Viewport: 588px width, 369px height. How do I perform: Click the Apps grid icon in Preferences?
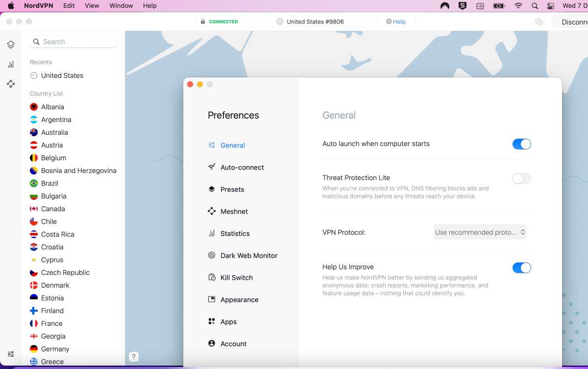click(x=212, y=321)
